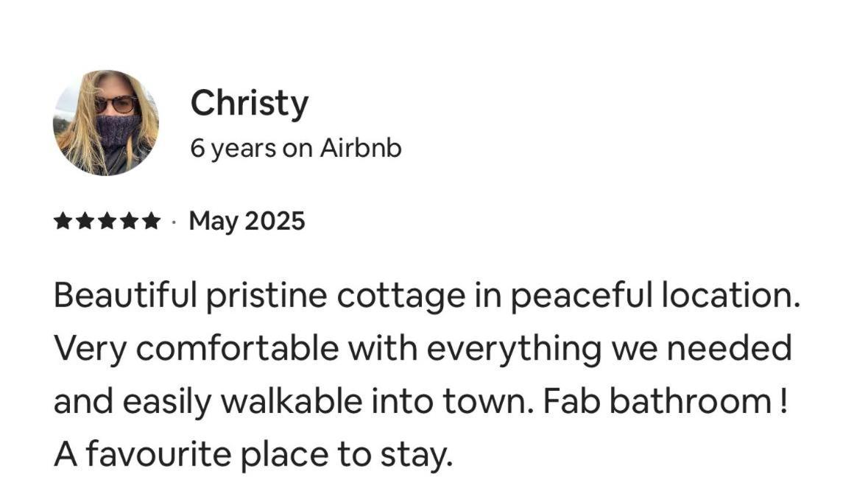Click the word 'cottage' in the review

point(399,296)
